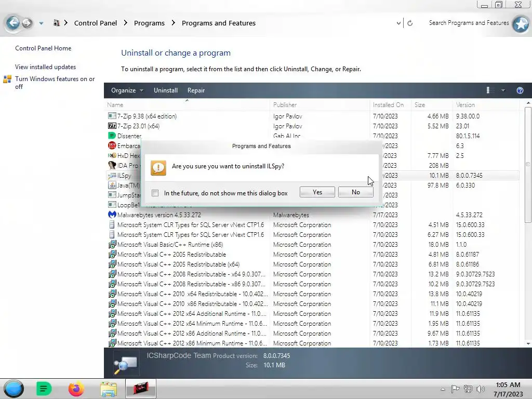Navigate to Programs breadcrumb

[x=149, y=23]
